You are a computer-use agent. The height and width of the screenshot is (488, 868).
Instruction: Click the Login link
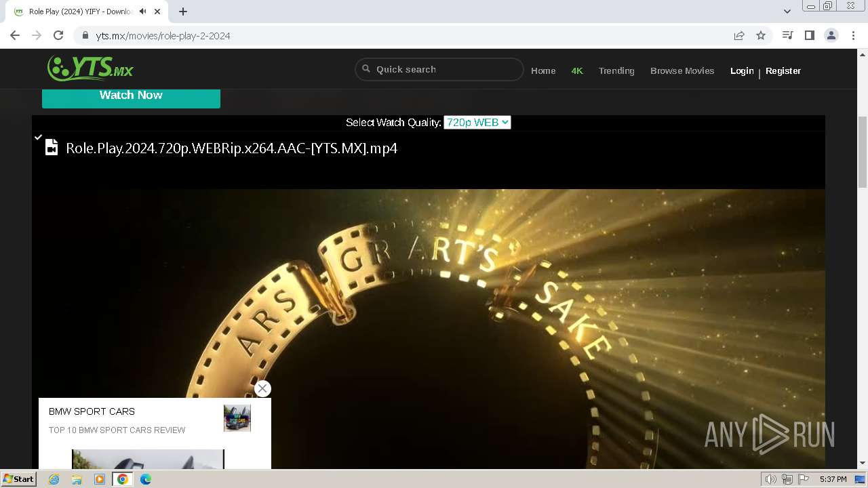click(x=742, y=70)
